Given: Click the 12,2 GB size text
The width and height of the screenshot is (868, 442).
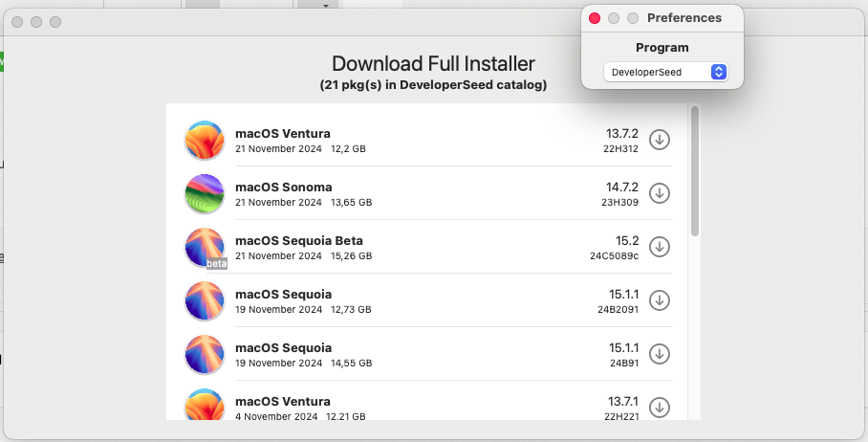Looking at the screenshot, I should (x=348, y=149).
